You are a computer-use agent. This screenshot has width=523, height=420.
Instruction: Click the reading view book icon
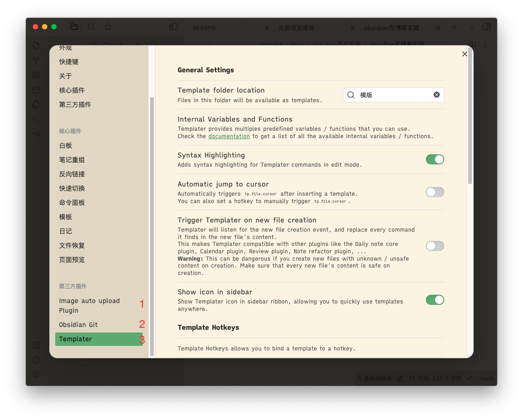[x=472, y=44]
